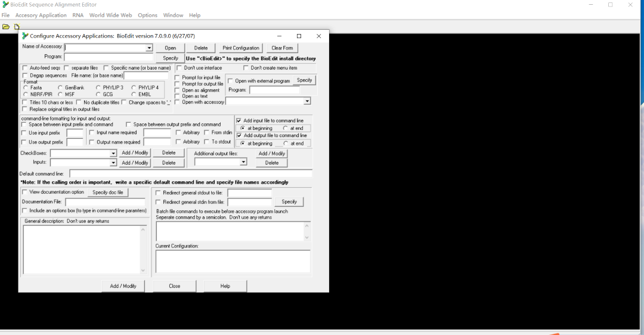
Task: Enable separate files checkbox
Action: click(x=67, y=68)
